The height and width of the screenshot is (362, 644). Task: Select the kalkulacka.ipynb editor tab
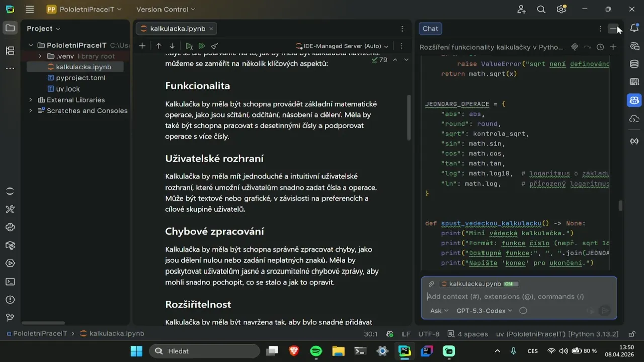(178, 29)
